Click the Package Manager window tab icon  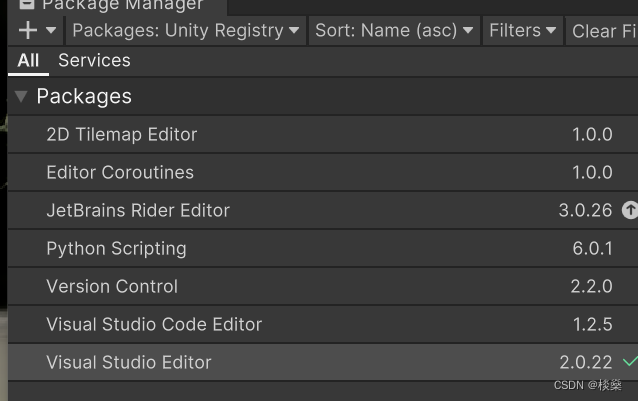click(x=27, y=4)
